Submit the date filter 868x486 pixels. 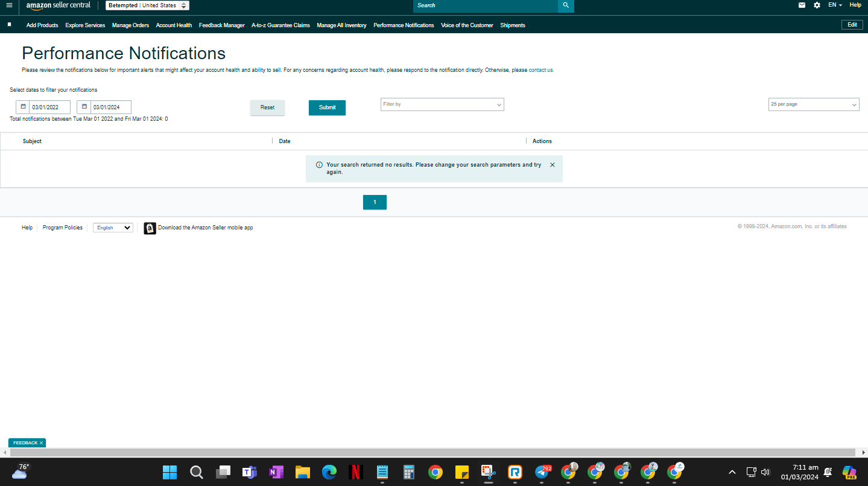tap(327, 107)
